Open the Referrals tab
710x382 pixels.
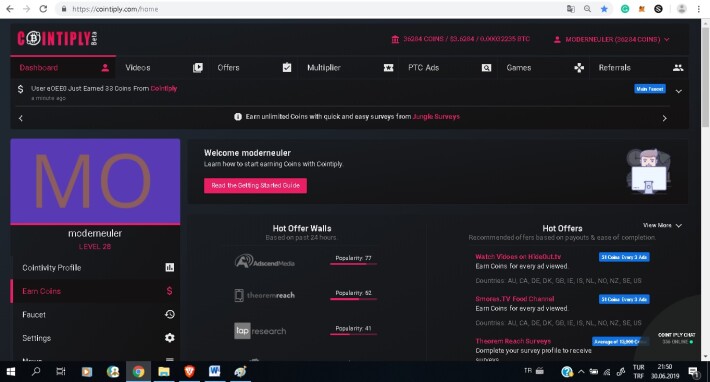640,67
